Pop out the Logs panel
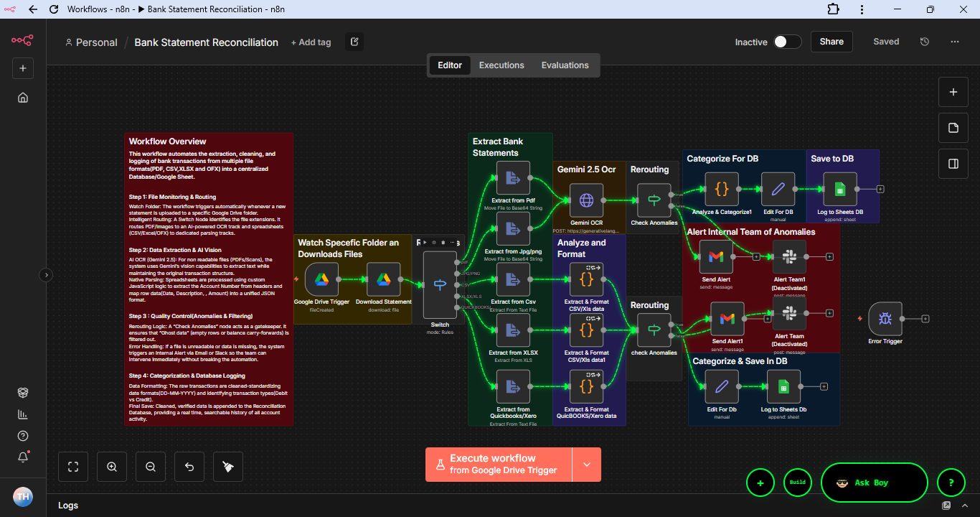The height and width of the screenshot is (517, 980). 946,506
